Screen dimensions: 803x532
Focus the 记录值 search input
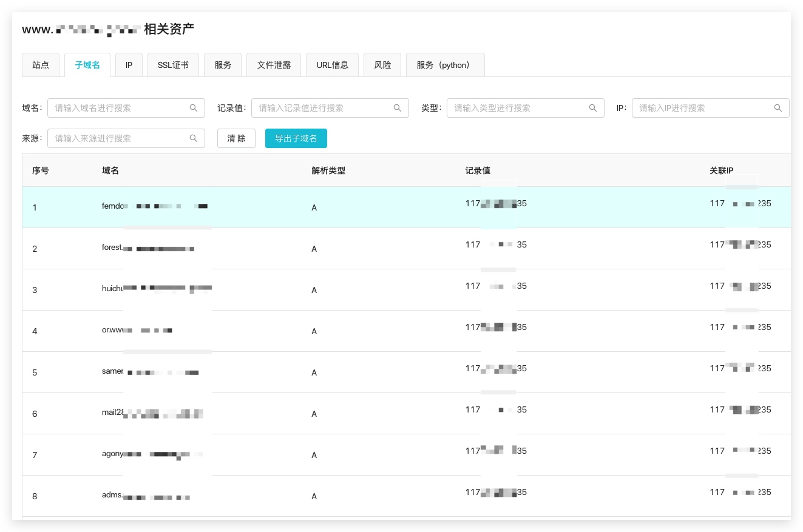pyautogui.click(x=330, y=108)
